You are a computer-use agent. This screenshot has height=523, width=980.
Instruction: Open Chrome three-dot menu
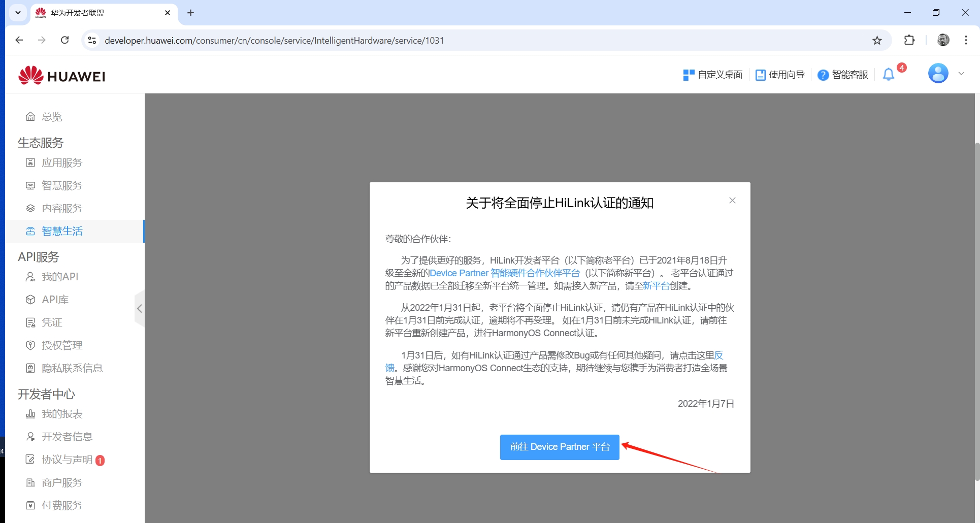(x=966, y=40)
